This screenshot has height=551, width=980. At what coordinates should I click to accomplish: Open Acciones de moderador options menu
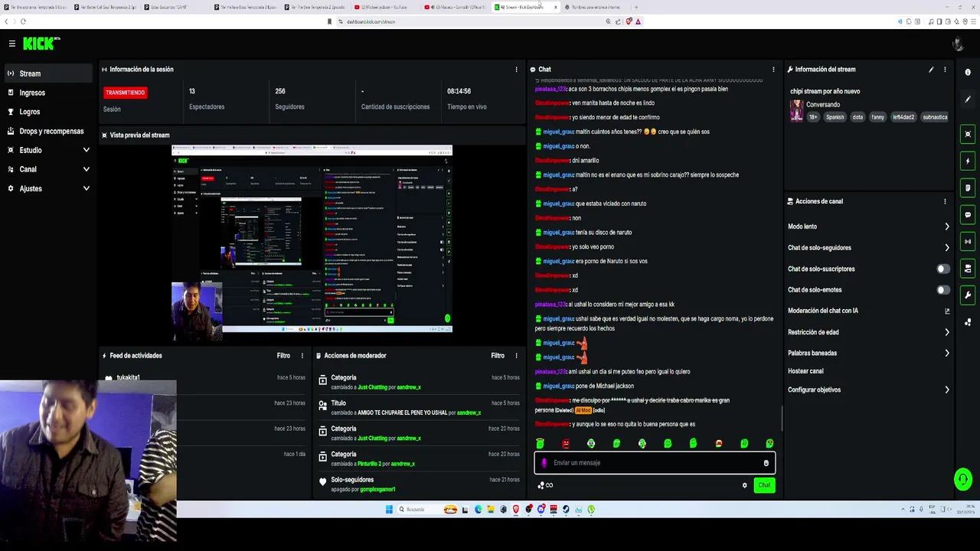point(516,356)
